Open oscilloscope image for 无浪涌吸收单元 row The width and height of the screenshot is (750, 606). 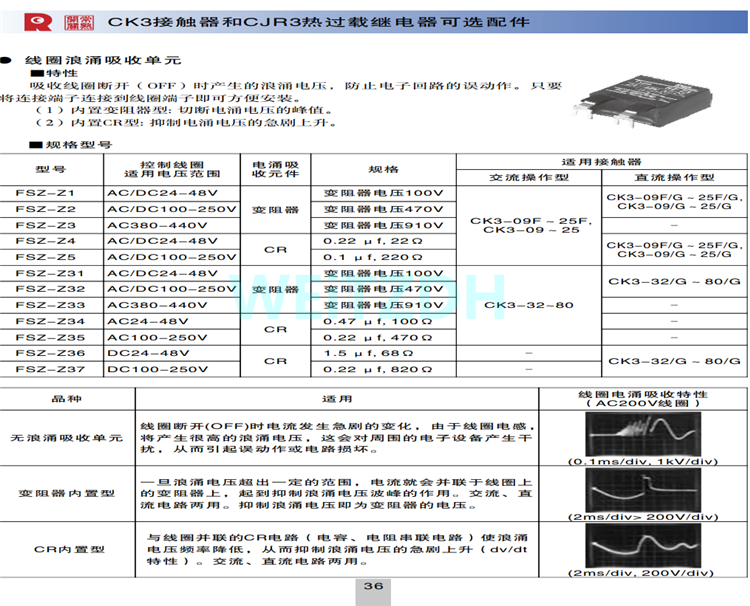click(x=643, y=434)
